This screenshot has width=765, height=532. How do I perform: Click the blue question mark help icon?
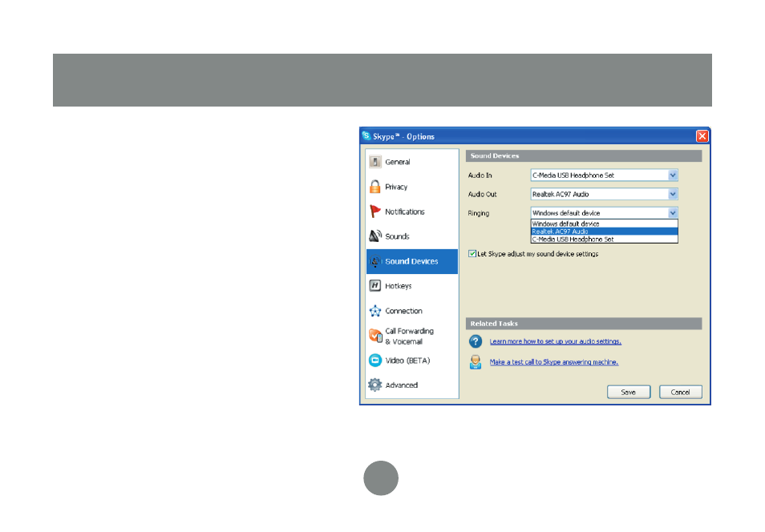click(x=476, y=341)
